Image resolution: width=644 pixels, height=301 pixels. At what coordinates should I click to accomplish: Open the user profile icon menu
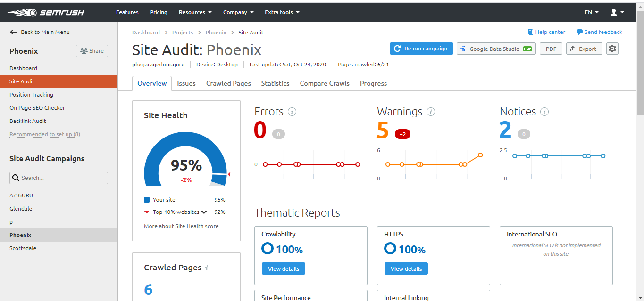click(x=617, y=12)
